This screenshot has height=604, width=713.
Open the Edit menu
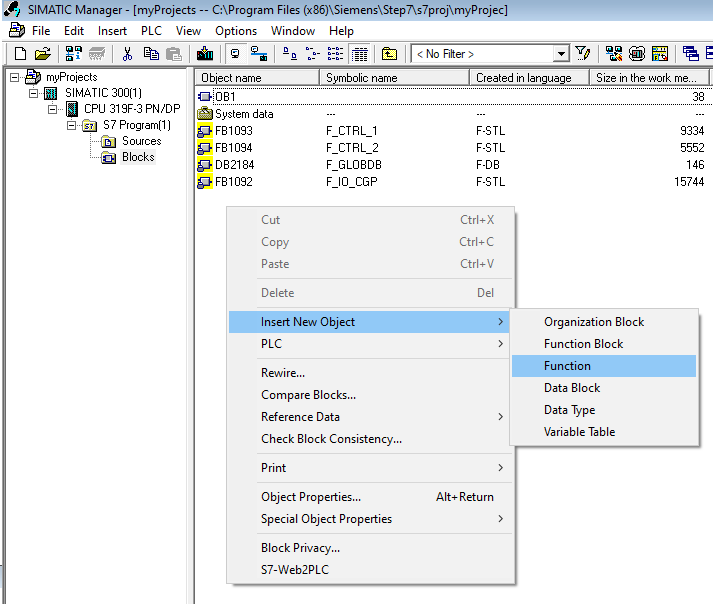(74, 31)
